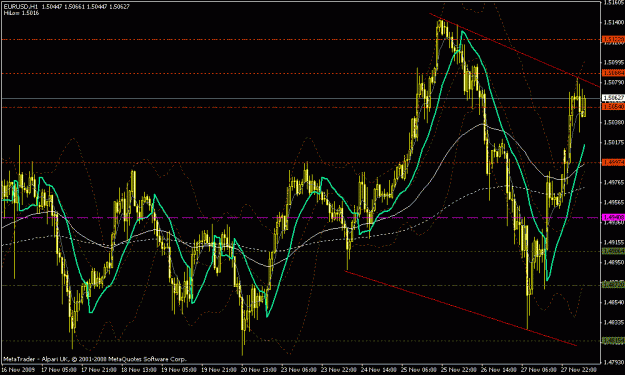The image size is (625, 375).
Task: Click the 20 Nov 13:00 time label
Action: [x=259, y=369]
